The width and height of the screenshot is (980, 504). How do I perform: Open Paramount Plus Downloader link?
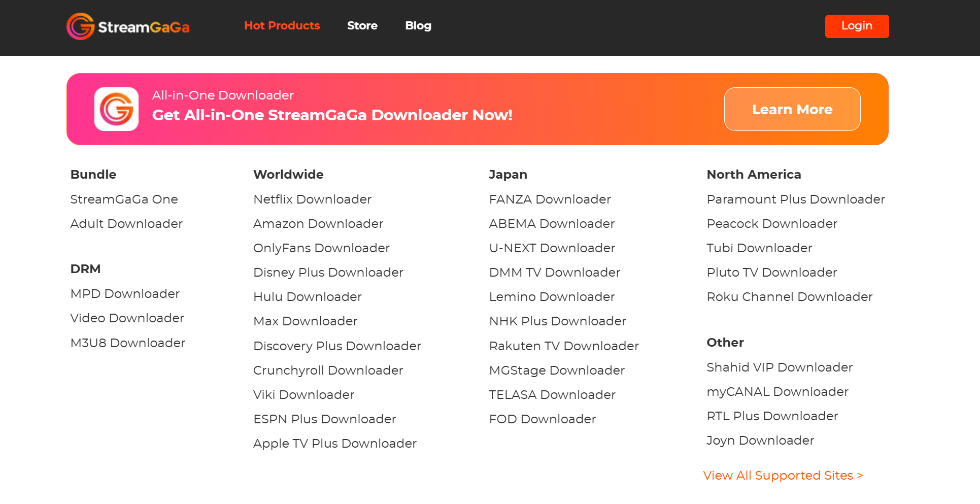click(795, 199)
